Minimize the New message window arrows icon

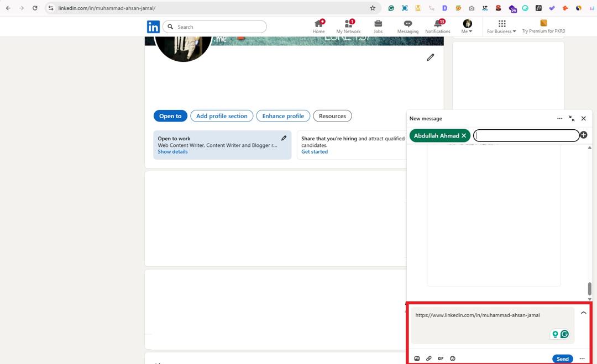pyautogui.click(x=572, y=118)
